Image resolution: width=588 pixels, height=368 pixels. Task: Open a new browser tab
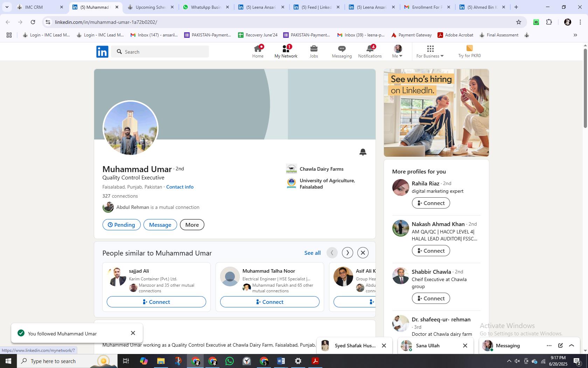tap(516, 7)
